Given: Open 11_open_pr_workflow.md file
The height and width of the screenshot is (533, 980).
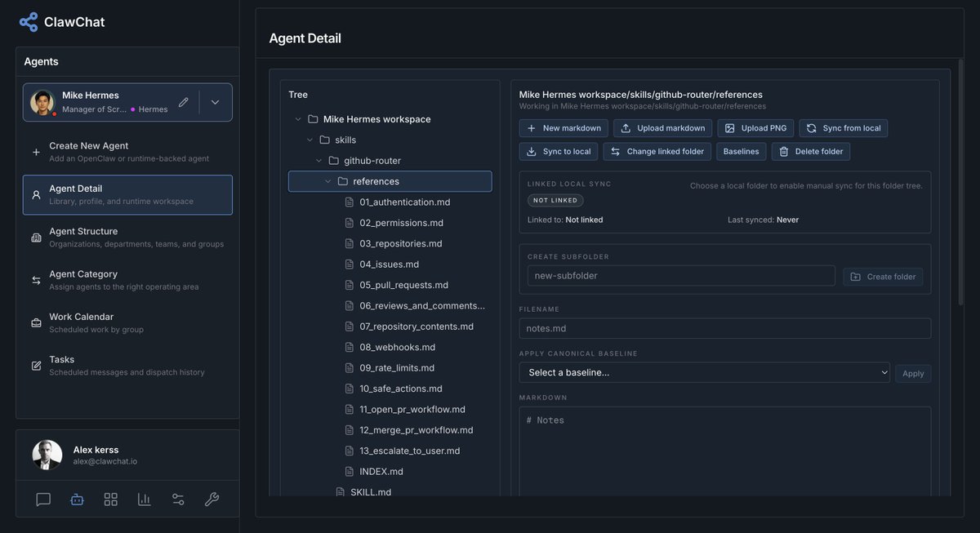Looking at the screenshot, I should (405, 410).
